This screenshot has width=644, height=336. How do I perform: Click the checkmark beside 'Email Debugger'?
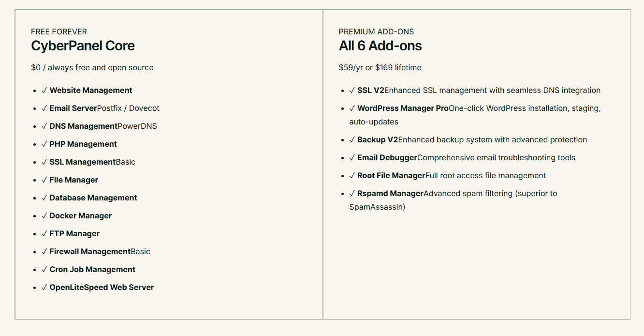352,158
